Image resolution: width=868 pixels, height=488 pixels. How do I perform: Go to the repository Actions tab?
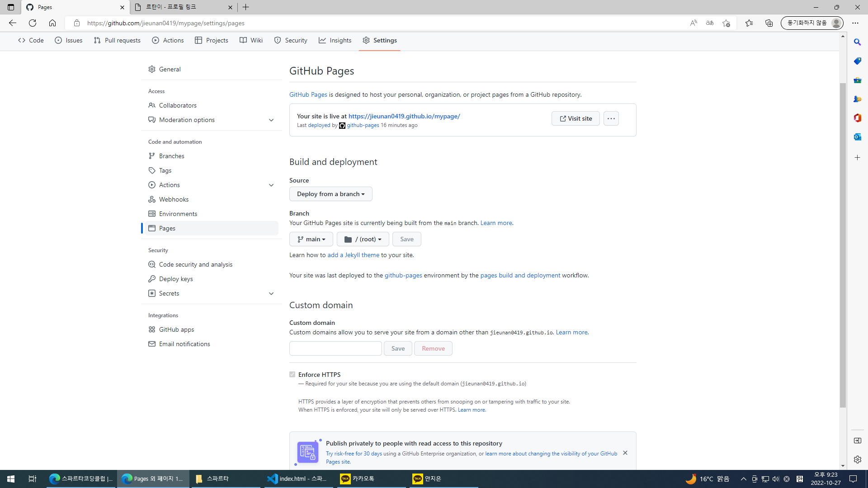168,40
